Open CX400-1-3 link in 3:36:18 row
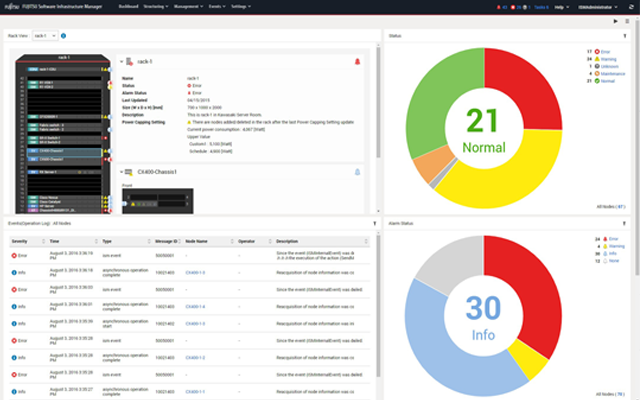 coord(195,273)
